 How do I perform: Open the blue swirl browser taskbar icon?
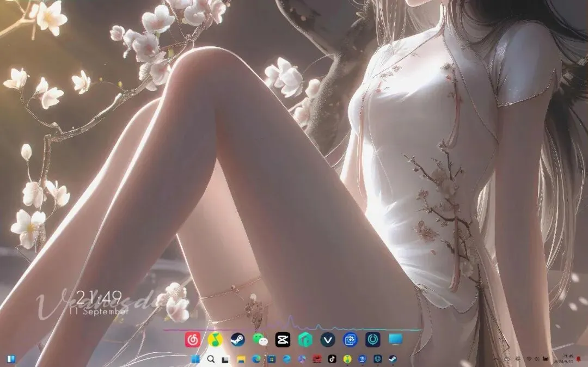(287, 359)
